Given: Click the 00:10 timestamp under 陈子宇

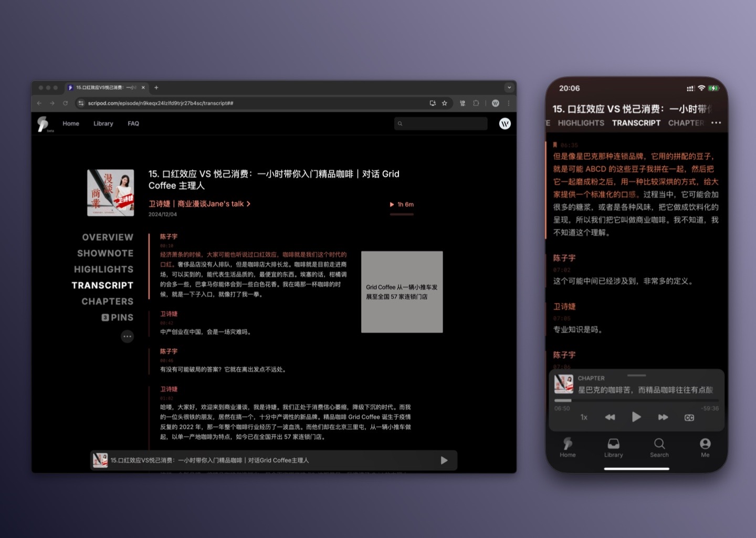Looking at the screenshot, I should coord(166,245).
